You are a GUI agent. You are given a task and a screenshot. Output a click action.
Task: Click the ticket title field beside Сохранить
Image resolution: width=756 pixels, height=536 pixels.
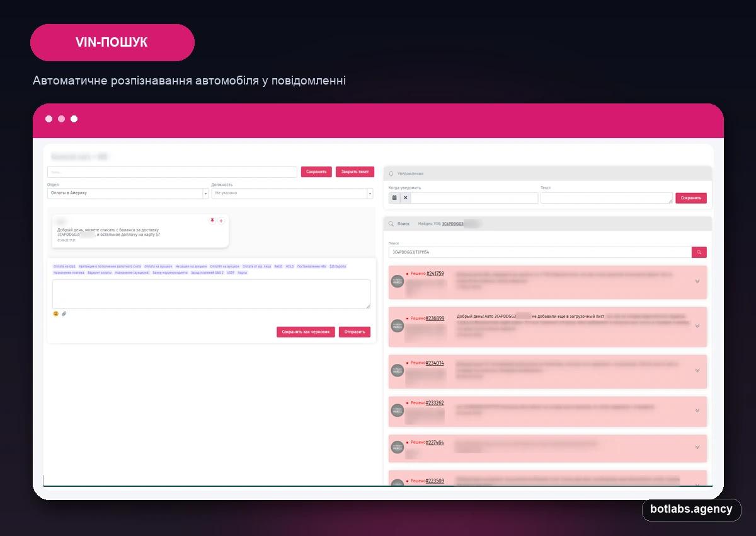172,172
